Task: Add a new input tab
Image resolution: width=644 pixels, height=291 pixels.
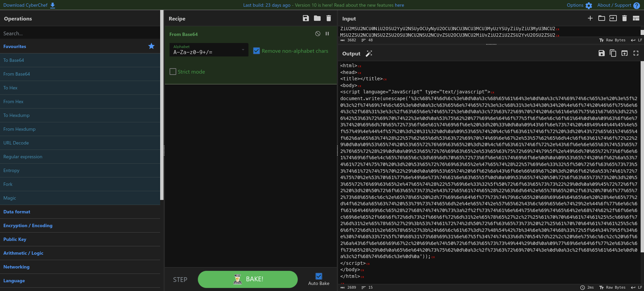Action: tap(590, 18)
